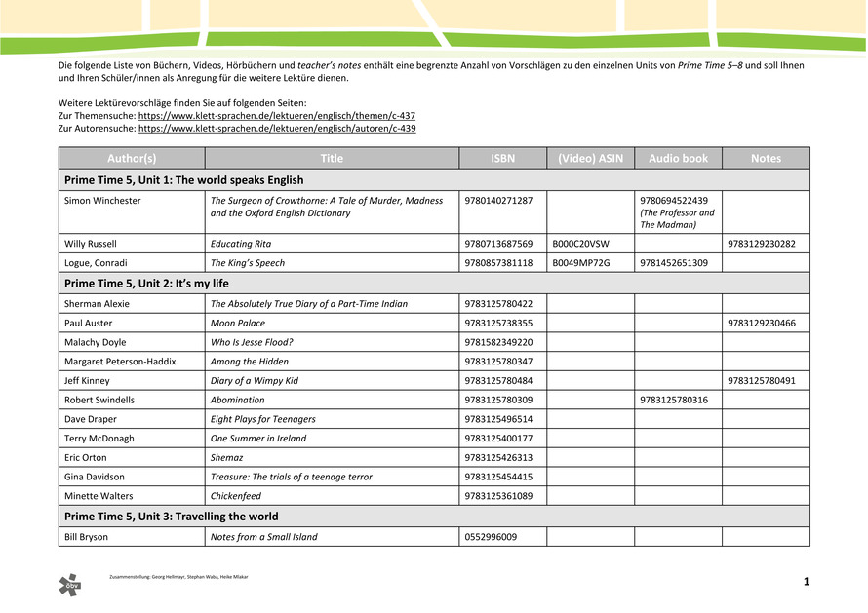Select author Malachy Doyle
The image size is (868, 613).
coord(96,342)
